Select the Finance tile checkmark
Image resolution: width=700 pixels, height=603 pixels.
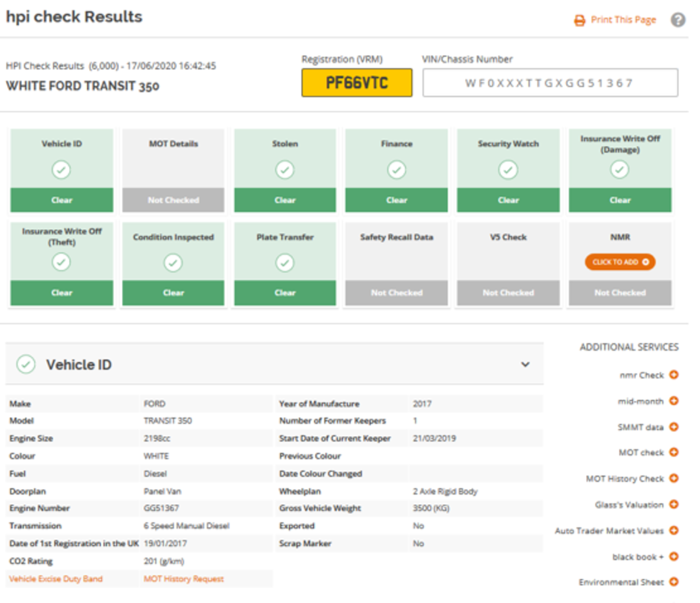click(x=397, y=170)
